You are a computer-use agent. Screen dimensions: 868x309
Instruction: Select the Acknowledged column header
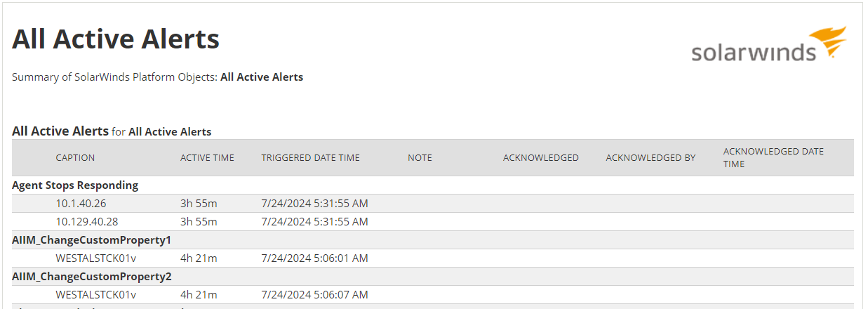[x=540, y=158]
